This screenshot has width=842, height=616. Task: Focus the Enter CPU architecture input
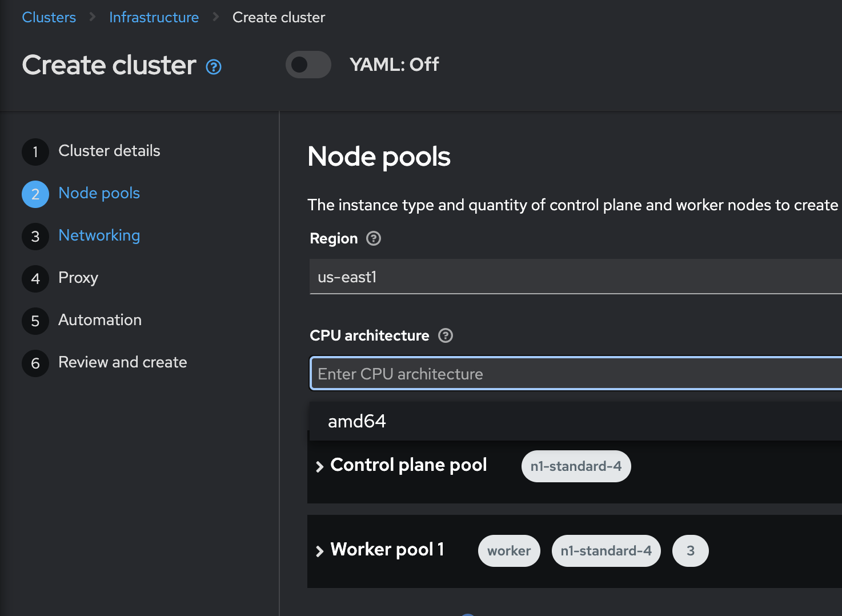571,374
